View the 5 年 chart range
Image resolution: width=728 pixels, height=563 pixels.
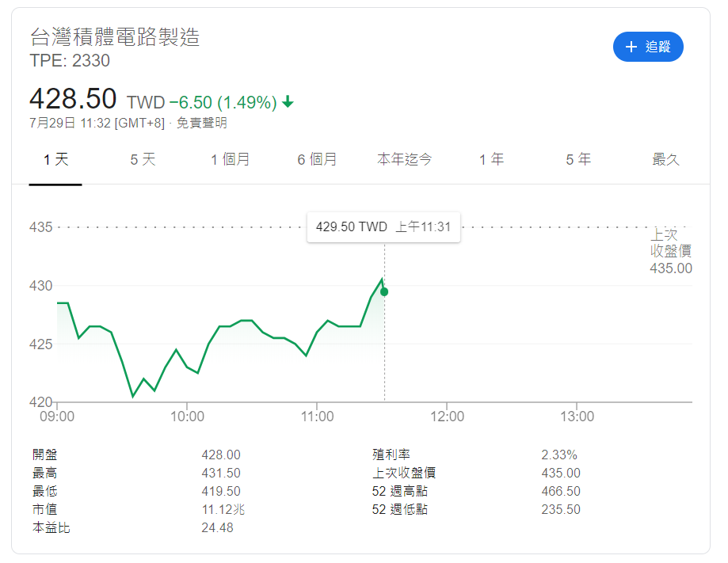tap(578, 160)
